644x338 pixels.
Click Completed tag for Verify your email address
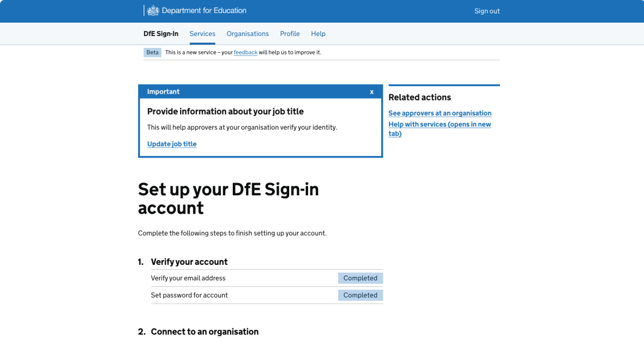(x=360, y=278)
